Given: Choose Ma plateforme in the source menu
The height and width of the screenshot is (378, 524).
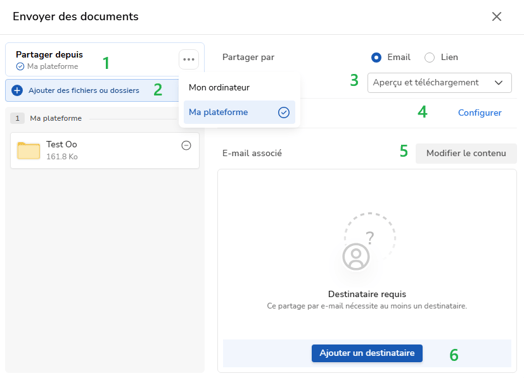Looking at the screenshot, I should [x=239, y=112].
